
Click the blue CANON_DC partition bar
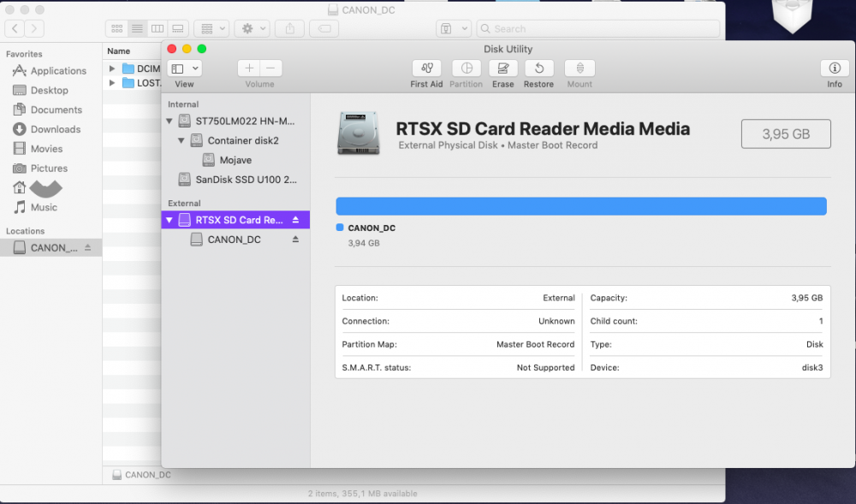pyautogui.click(x=581, y=206)
